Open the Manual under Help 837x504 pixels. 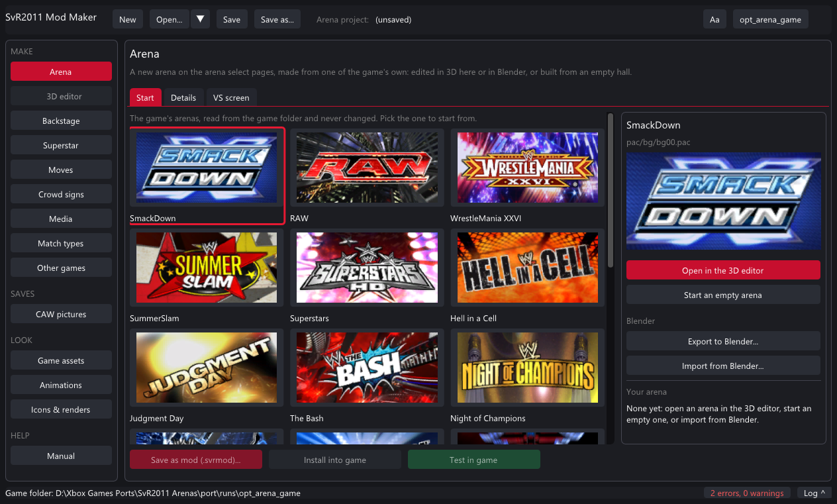click(61, 456)
